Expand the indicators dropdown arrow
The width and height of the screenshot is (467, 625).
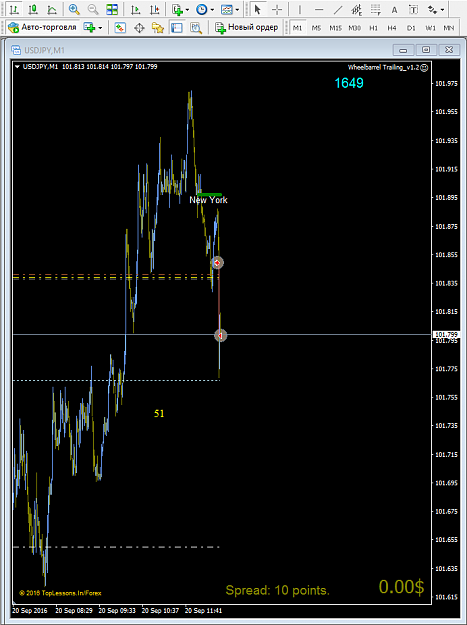tap(187, 10)
